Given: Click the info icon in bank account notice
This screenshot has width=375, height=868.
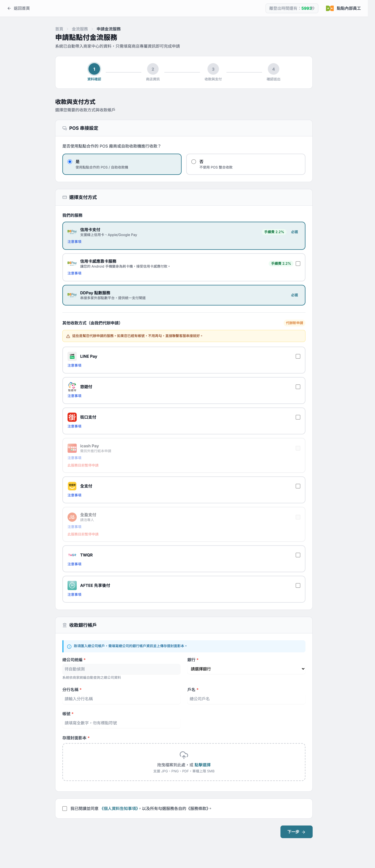Looking at the screenshot, I should [69, 646].
